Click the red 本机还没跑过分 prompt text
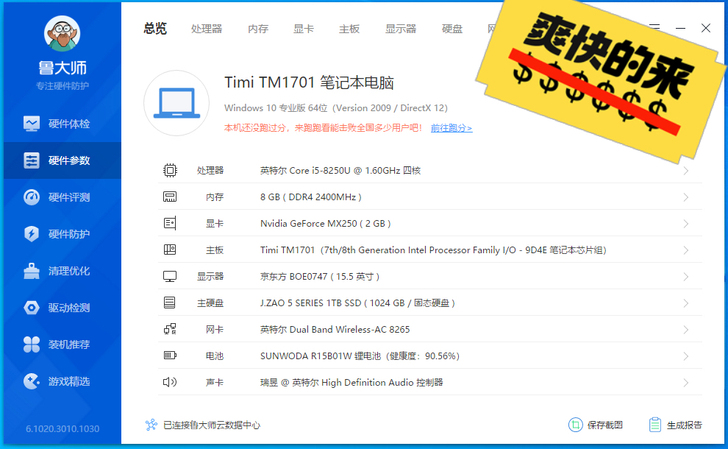728x449 pixels. [323, 128]
